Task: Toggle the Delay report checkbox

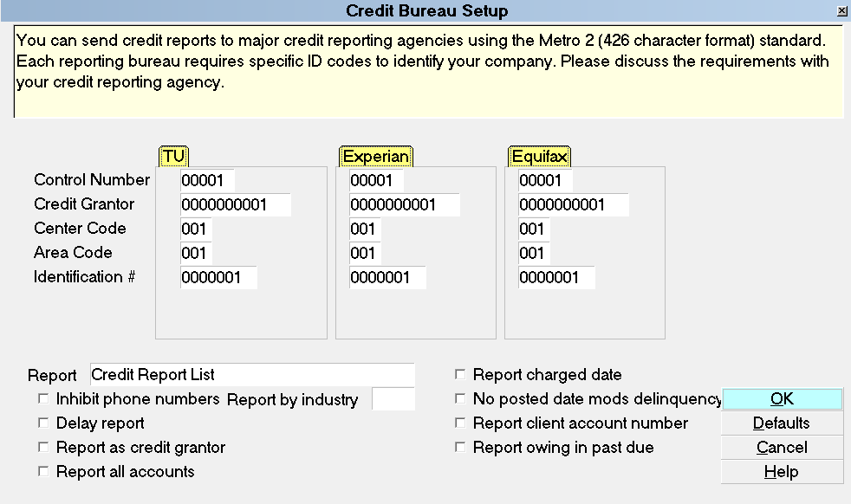Action: pos(43,423)
